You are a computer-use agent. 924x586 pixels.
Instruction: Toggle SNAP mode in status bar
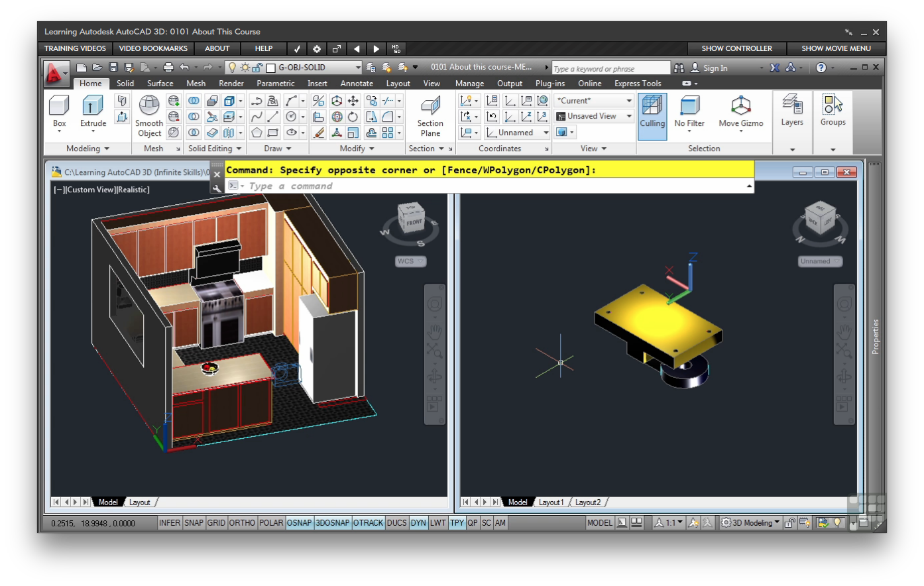point(194,523)
